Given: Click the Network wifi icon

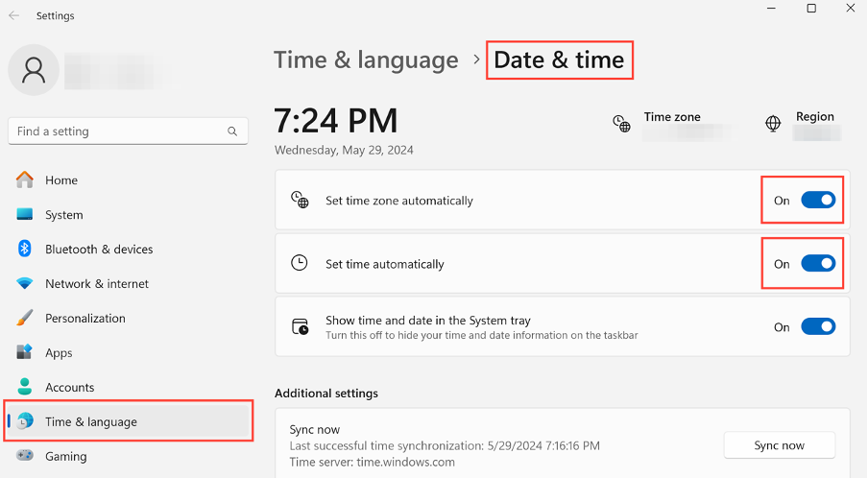Looking at the screenshot, I should (x=24, y=283).
